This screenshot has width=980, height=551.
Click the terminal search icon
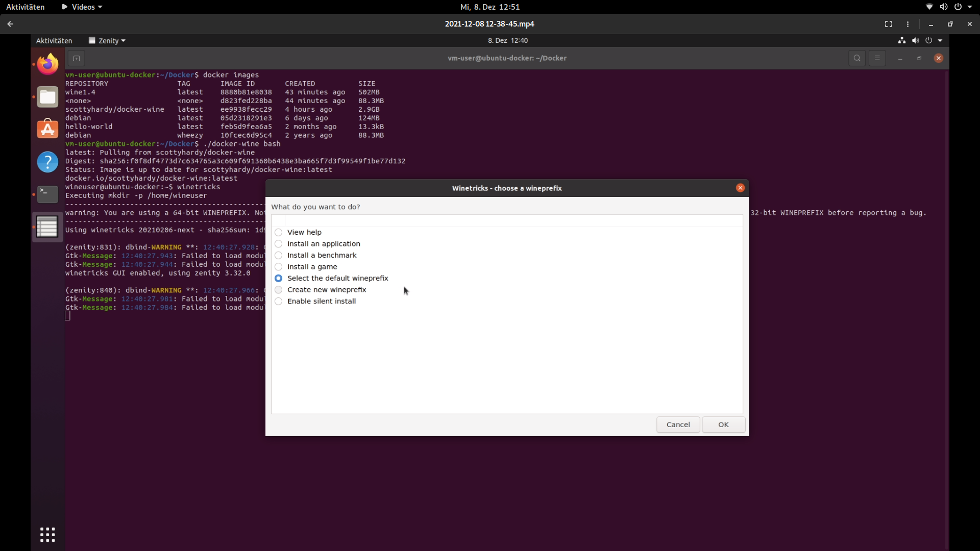point(857,58)
